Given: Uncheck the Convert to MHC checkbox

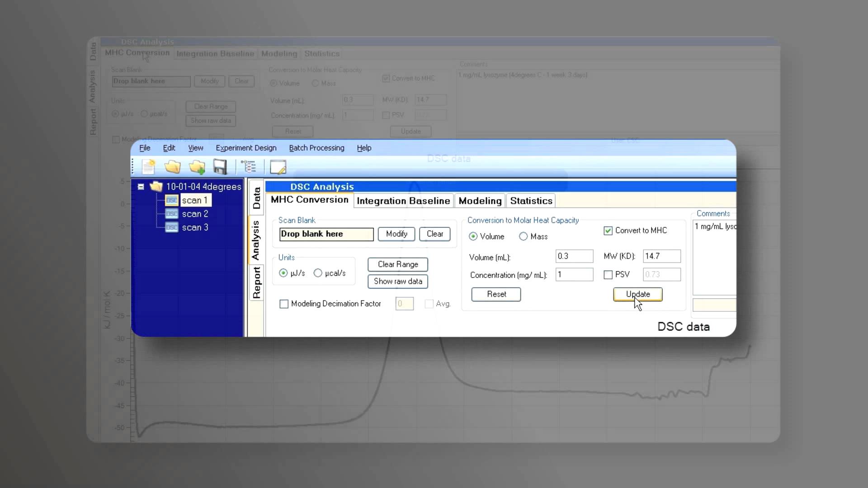Looking at the screenshot, I should [608, 230].
